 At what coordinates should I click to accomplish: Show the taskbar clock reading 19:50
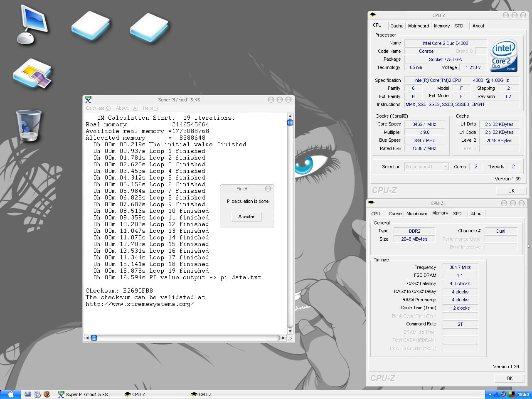[x=523, y=394]
